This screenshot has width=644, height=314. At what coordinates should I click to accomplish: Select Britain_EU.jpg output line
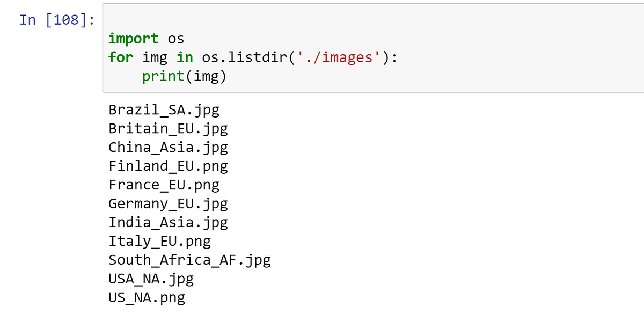[168, 129]
